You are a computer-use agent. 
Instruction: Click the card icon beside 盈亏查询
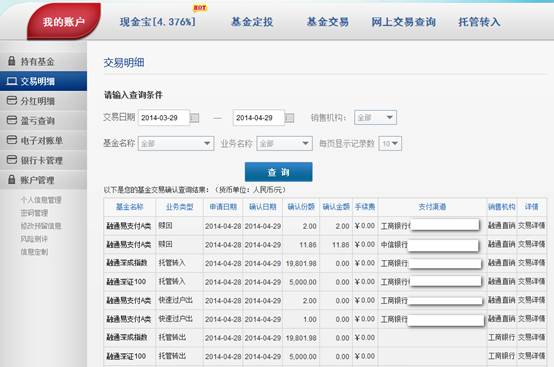coord(12,120)
